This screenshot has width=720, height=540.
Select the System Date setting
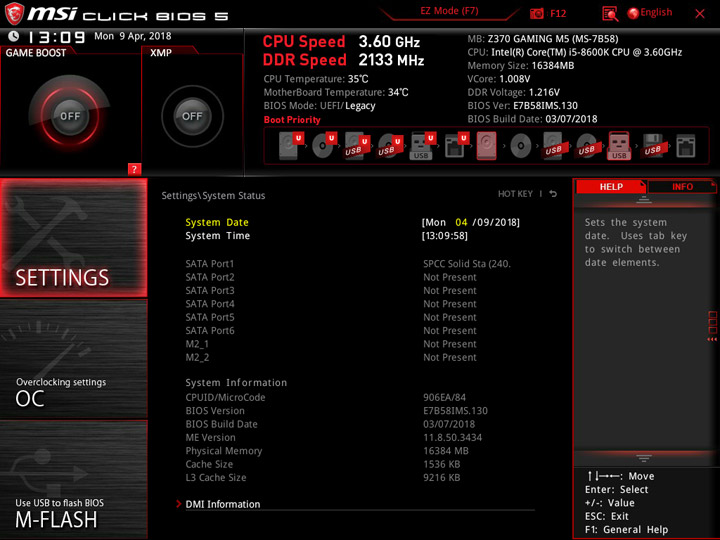pyautogui.click(x=217, y=222)
